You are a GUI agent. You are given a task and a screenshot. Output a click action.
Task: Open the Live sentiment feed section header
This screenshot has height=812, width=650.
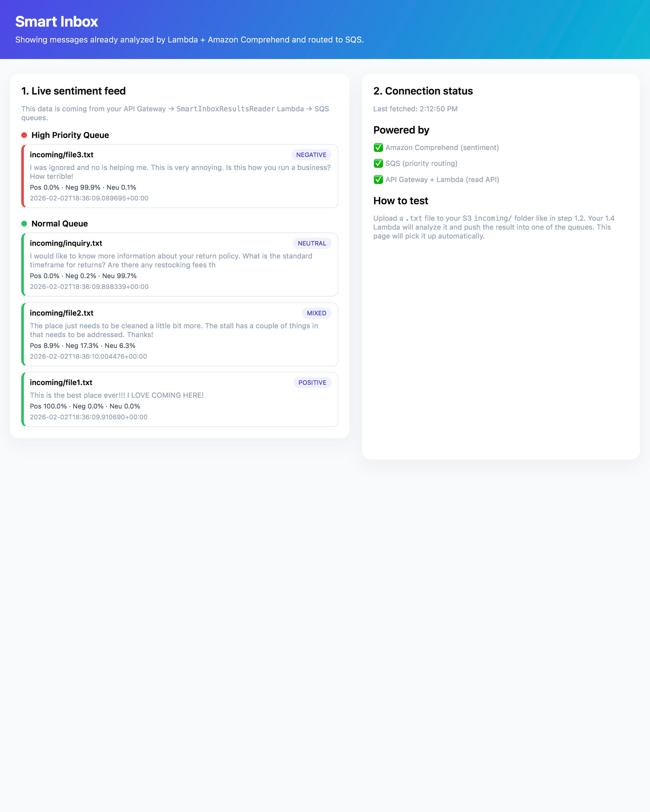[x=74, y=91]
